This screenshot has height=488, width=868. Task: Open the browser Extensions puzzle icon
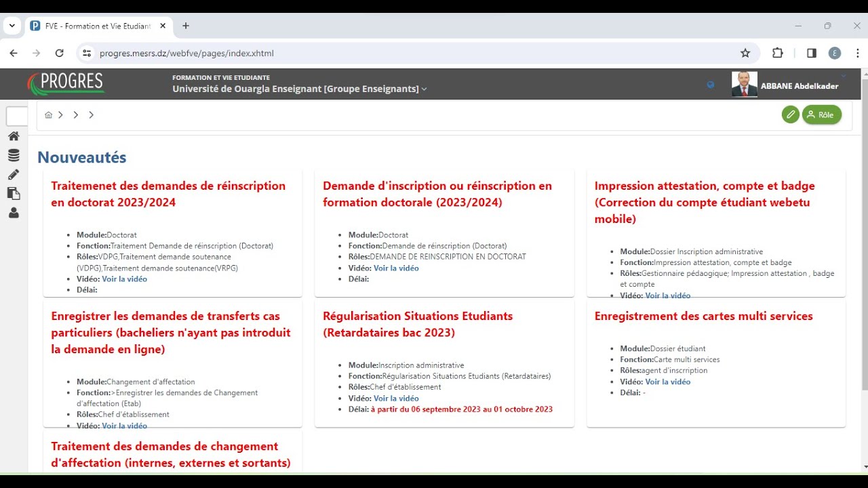click(778, 53)
